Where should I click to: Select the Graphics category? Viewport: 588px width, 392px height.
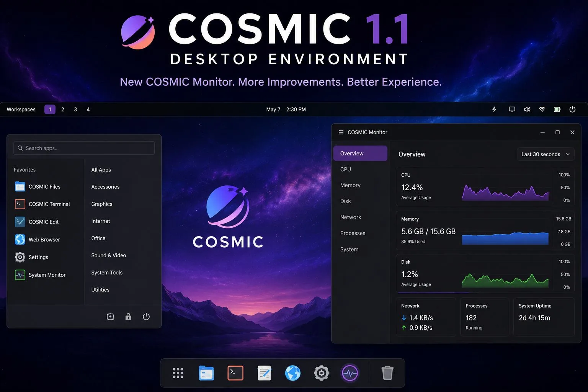click(x=102, y=204)
